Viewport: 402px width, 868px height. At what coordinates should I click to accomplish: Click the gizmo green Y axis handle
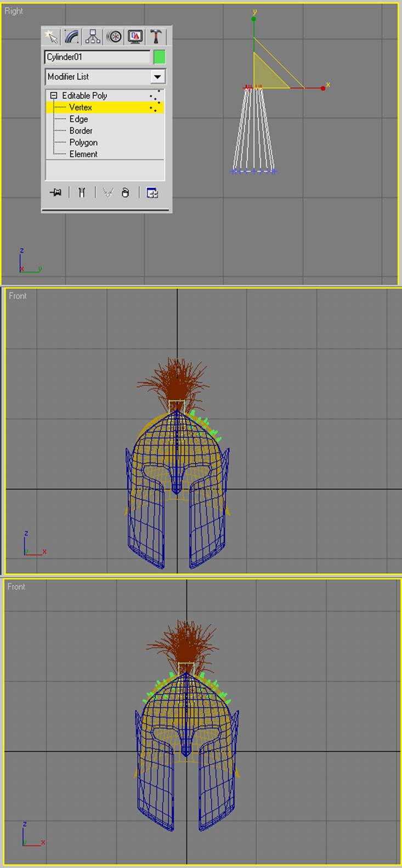coord(254,19)
